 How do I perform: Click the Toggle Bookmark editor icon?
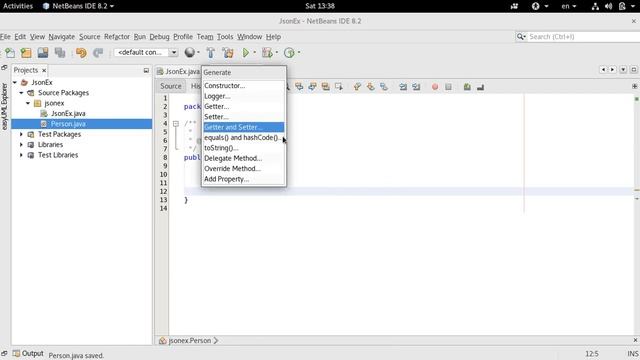tap(383, 87)
